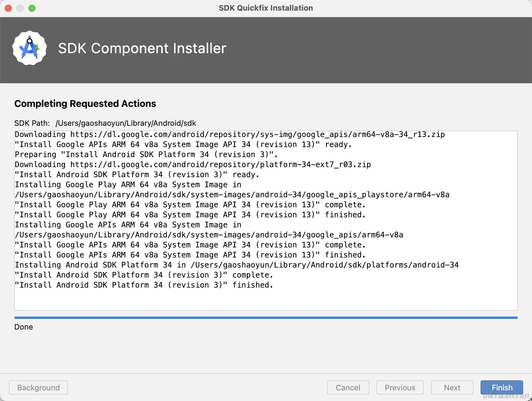Click Google Play System Image 'finished.' line
This screenshot has width=532, height=401.
(190, 215)
